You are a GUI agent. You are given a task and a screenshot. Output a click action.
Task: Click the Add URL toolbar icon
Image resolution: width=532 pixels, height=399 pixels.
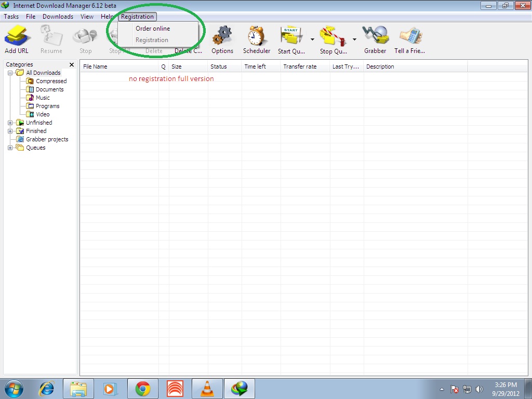click(16, 39)
